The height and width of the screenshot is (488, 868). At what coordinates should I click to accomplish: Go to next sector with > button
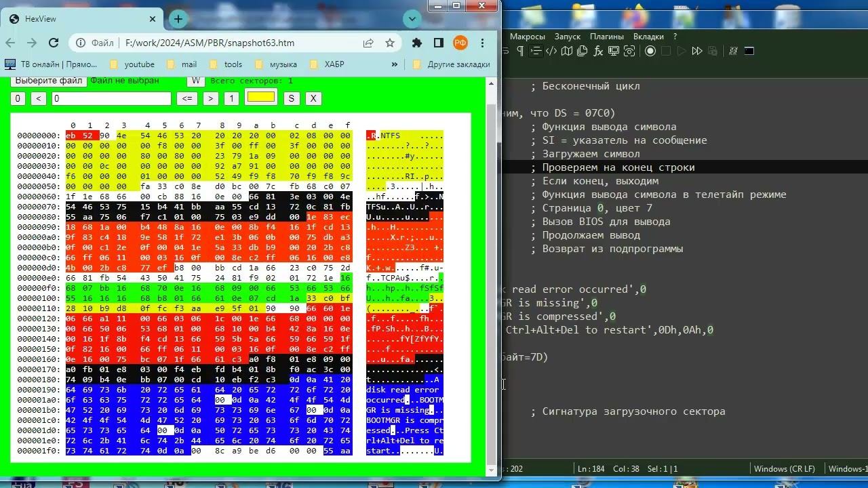pos(211,98)
